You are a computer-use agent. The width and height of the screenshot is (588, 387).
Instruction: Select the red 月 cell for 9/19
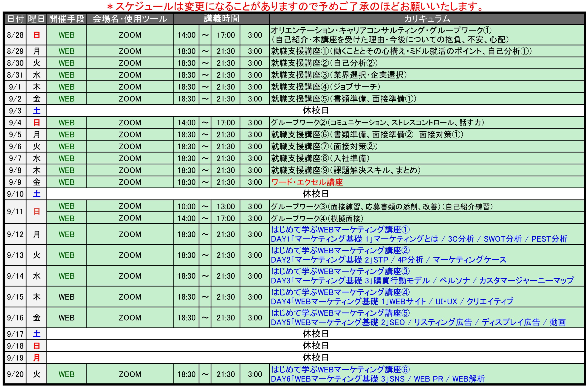[x=36, y=358]
